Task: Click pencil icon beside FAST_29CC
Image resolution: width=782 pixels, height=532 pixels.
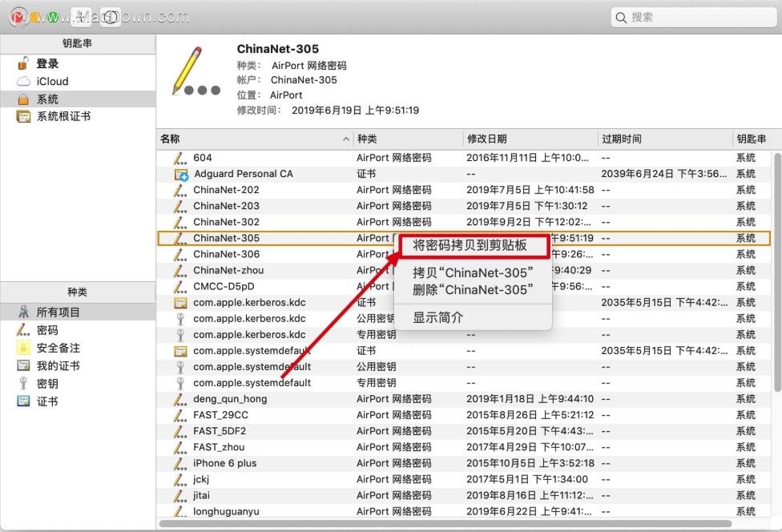Action: [x=179, y=415]
